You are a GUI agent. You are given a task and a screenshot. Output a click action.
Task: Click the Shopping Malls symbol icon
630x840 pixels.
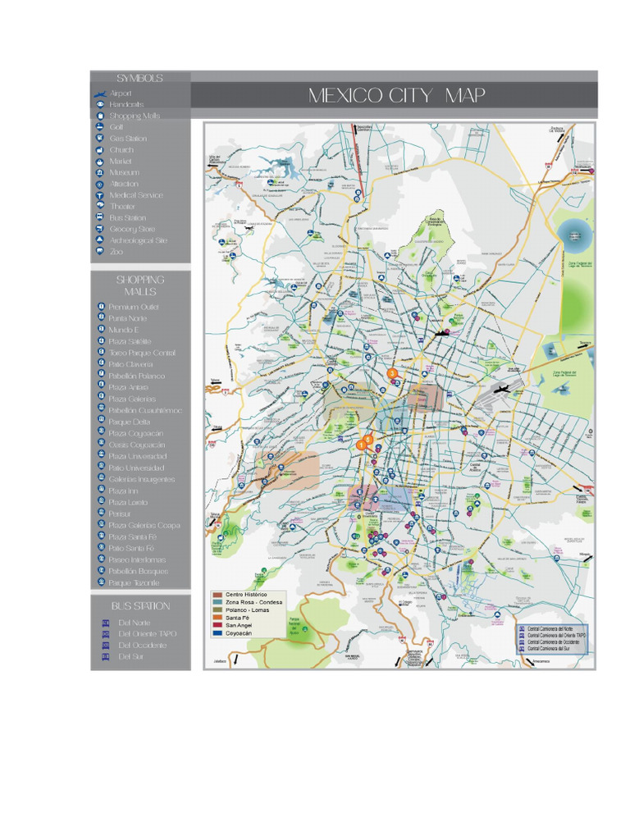[x=100, y=116]
